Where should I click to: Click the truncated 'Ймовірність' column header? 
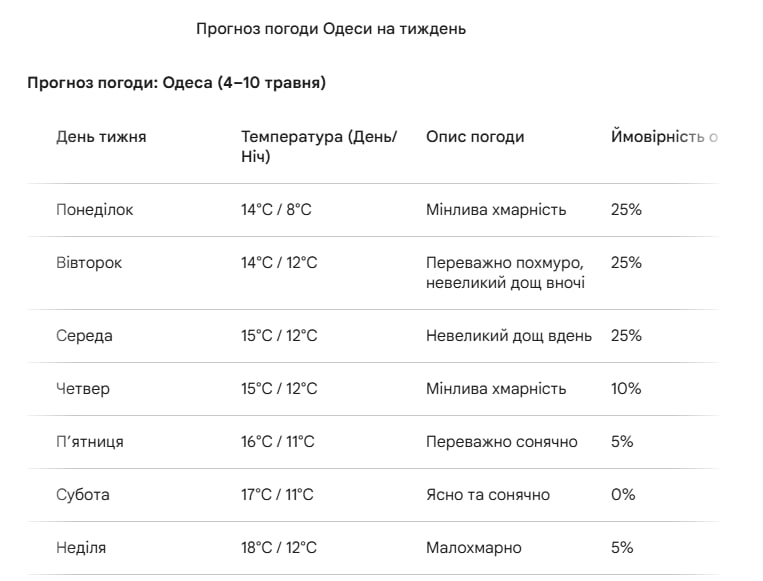[x=663, y=137]
